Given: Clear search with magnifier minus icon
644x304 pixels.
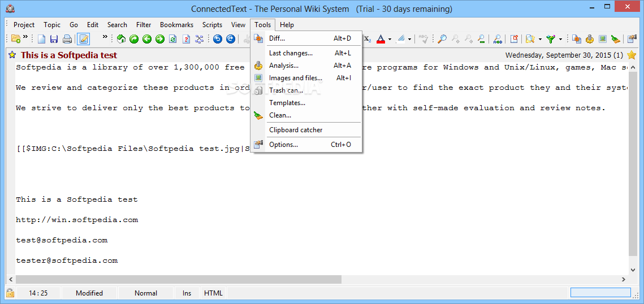Looking at the screenshot, I should [481, 39].
